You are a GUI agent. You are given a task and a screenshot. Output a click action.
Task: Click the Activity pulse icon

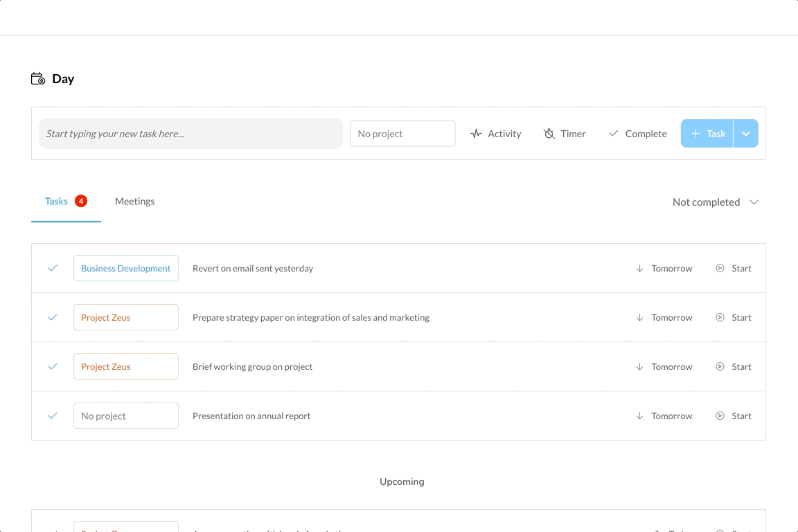[476, 134]
